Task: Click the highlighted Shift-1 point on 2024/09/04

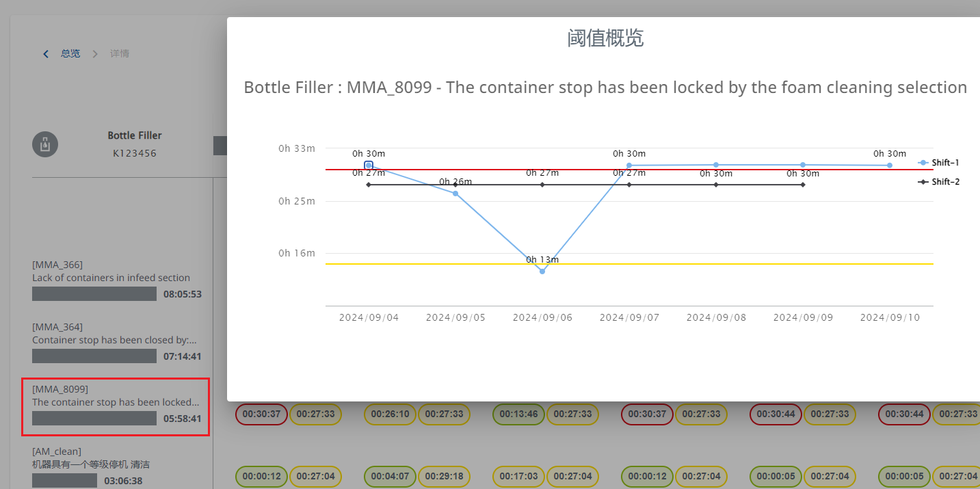Action: click(x=369, y=165)
